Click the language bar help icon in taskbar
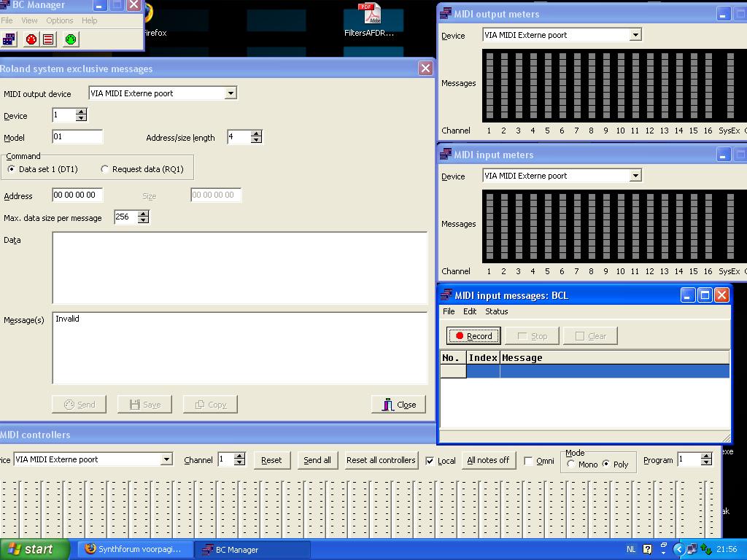 (x=648, y=549)
